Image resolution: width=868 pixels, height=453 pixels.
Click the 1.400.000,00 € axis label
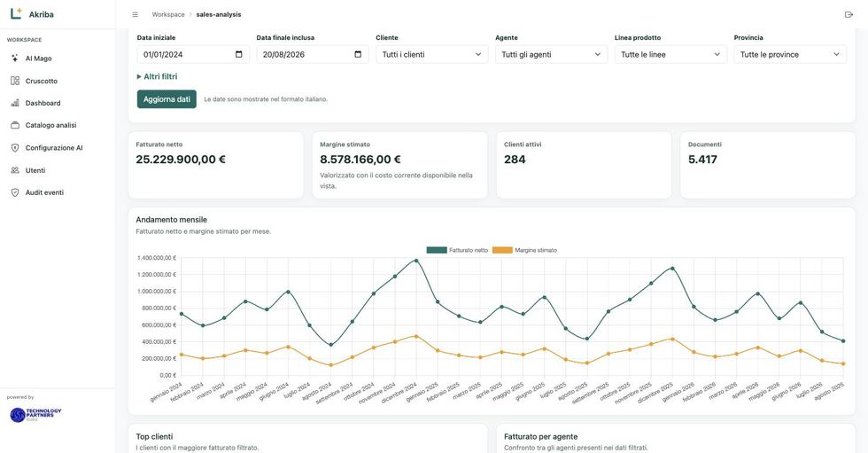[x=157, y=257]
